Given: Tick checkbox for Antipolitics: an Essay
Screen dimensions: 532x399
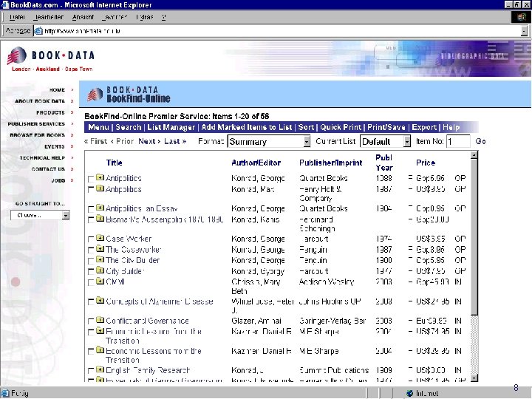Looking at the screenshot, I should pyautogui.click(x=91, y=209).
